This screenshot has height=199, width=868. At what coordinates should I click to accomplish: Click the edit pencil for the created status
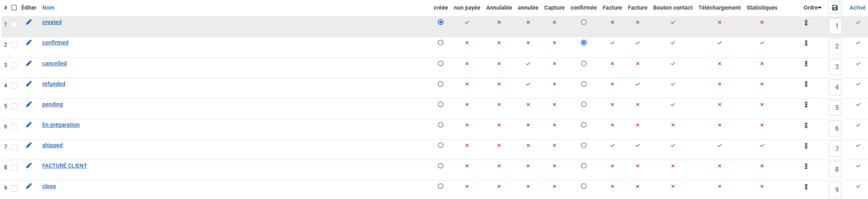[x=29, y=22]
